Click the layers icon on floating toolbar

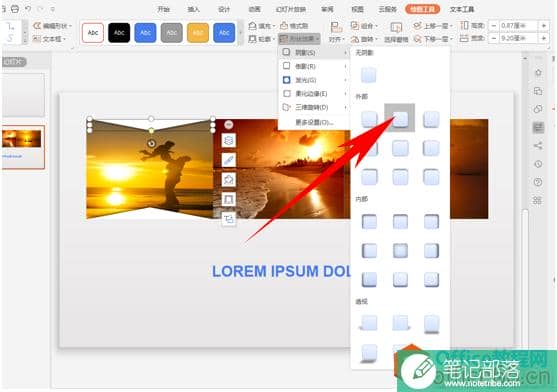coord(228,141)
